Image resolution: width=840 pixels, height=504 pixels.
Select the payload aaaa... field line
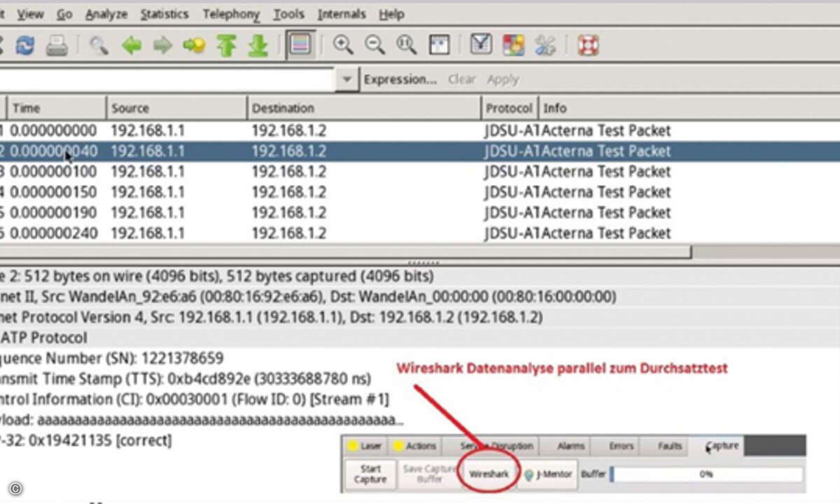pos(202,420)
